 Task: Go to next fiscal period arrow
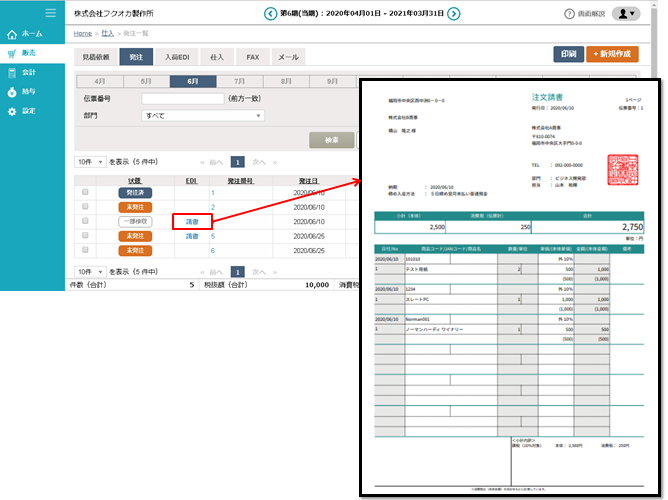point(454,13)
